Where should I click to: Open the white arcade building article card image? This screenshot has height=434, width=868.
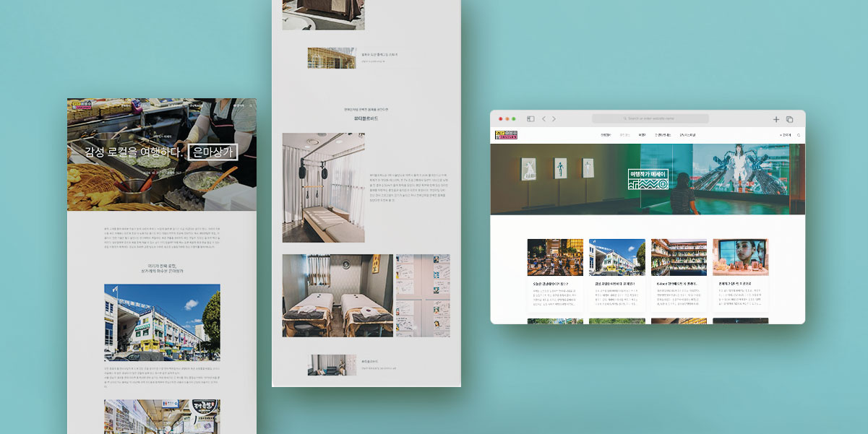[617, 258]
